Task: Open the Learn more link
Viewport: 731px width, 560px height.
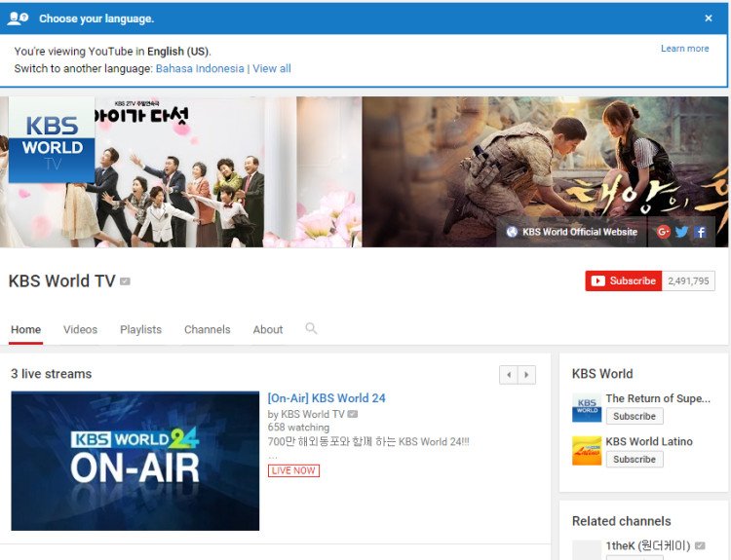Action: point(684,49)
